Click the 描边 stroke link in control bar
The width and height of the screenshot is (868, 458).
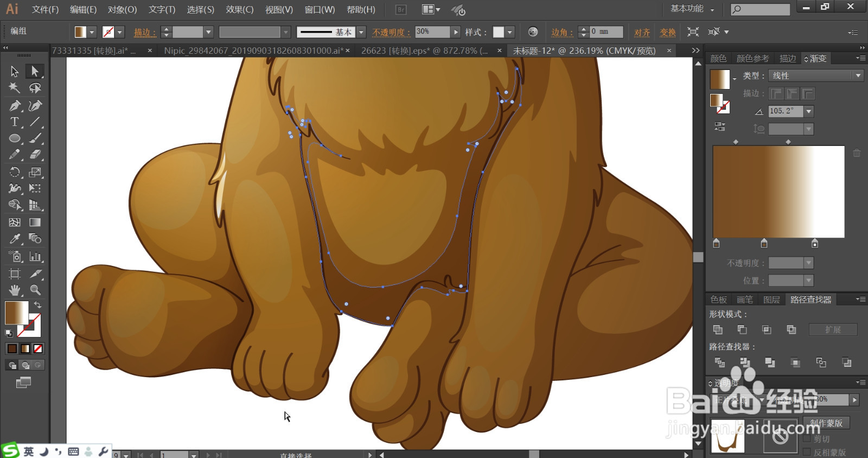click(x=144, y=32)
